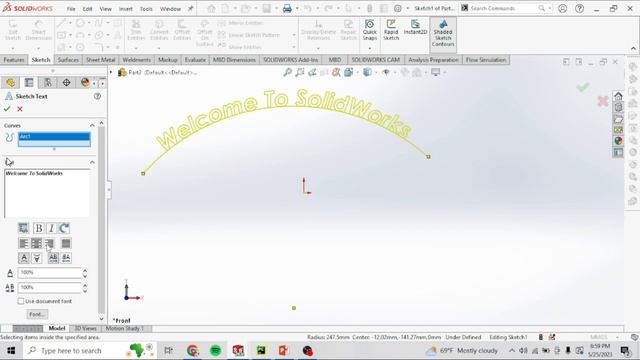
Task: Click the Spacing 100% field
Action: click(x=49, y=288)
